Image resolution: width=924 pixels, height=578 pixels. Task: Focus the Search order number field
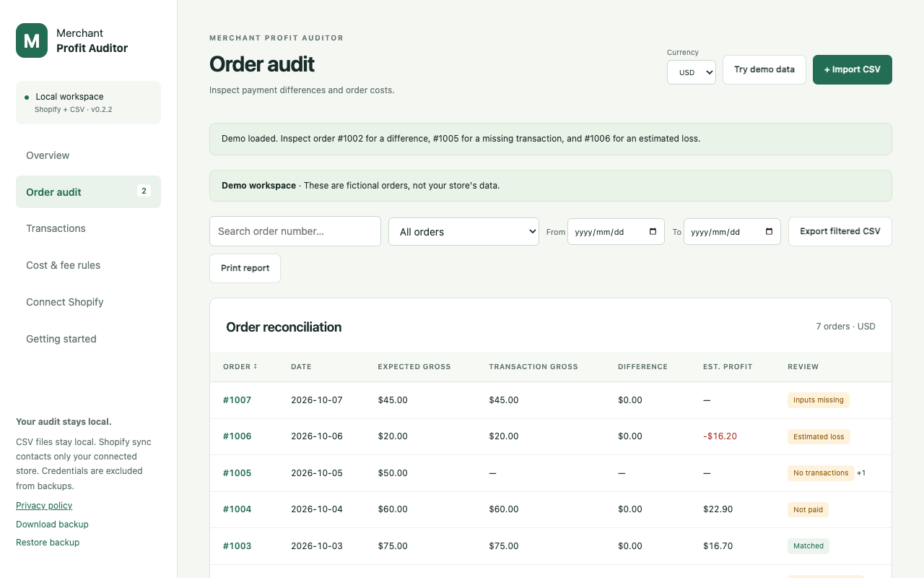tap(295, 231)
